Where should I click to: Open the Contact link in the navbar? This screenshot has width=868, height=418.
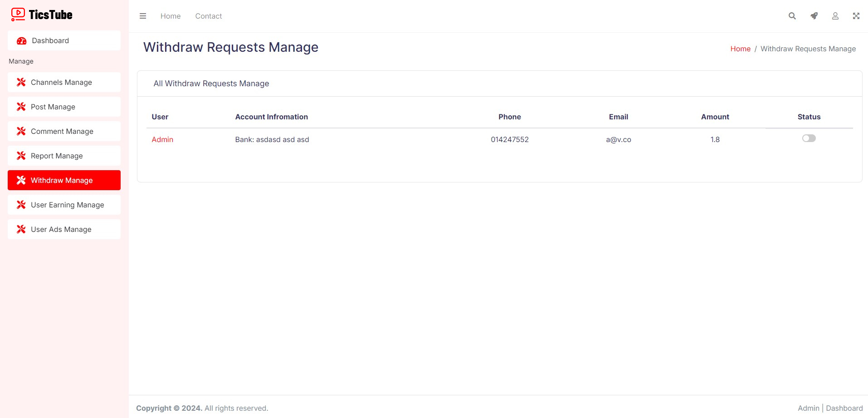pos(209,16)
